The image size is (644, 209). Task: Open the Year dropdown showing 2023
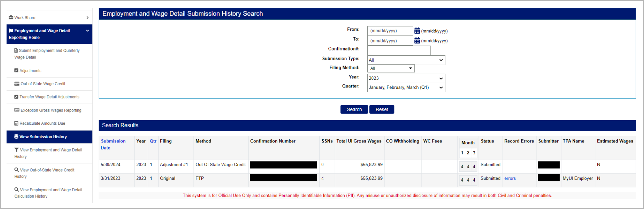tap(406, 78)
